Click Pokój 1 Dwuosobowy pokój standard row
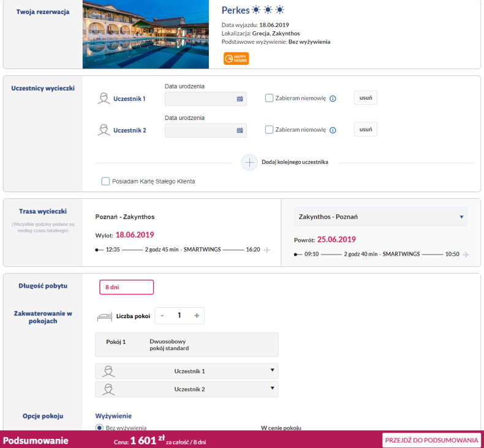 point(187,345)
